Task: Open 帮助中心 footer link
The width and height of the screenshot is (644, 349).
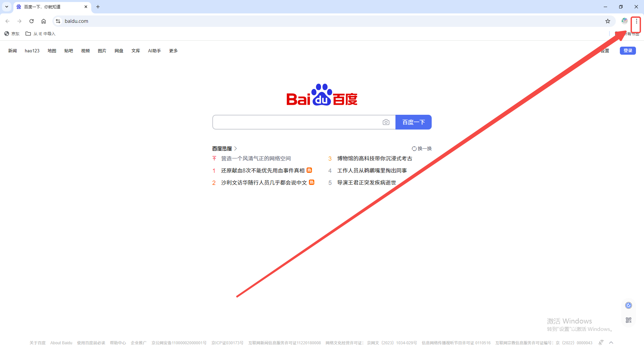Action: pyautogui.click(x=118, y=343)
